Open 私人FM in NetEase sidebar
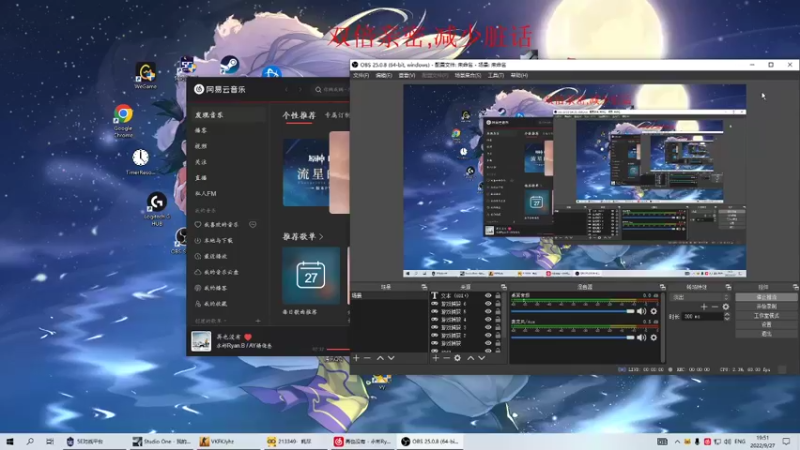This screenshot has width=800, height=450. tap(206, 193)
